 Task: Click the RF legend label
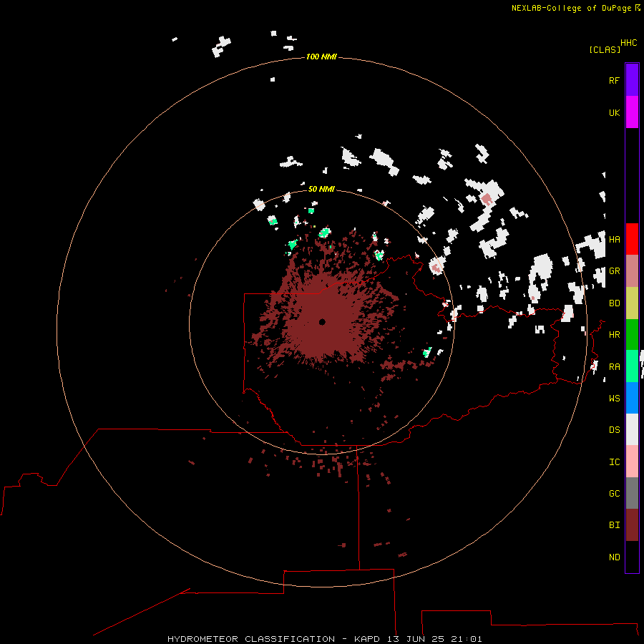pyautogui.click(x=614, y=80)
